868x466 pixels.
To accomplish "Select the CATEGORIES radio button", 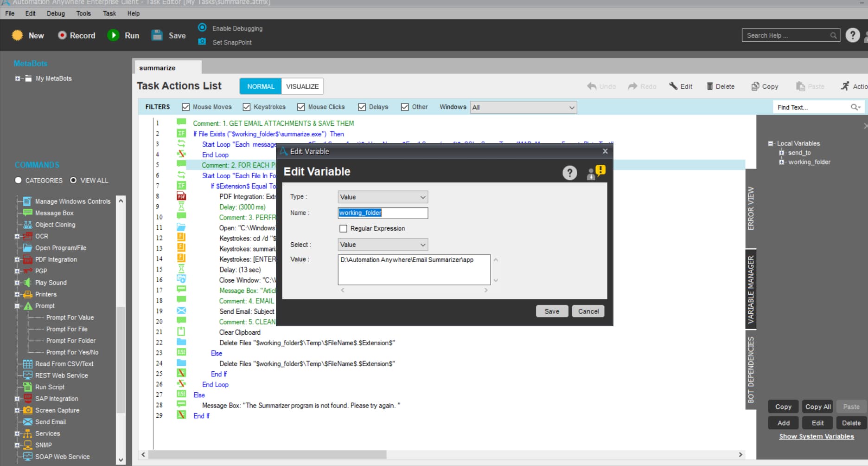I will [18, 180].
